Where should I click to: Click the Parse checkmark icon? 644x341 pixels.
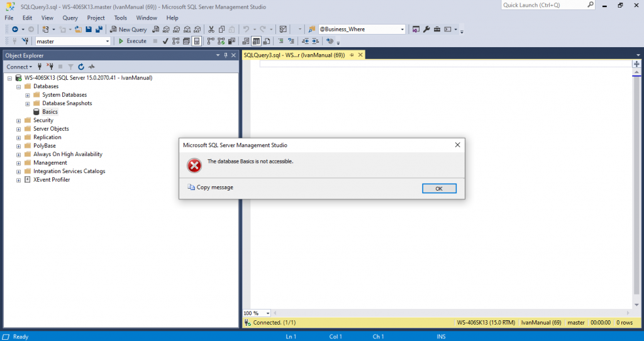point(165,41)
